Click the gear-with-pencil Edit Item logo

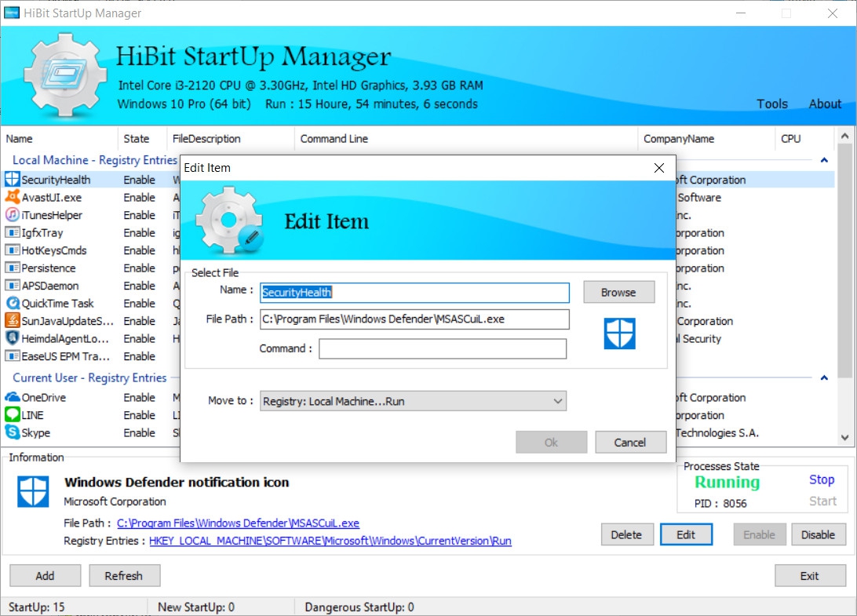[230, 221]
